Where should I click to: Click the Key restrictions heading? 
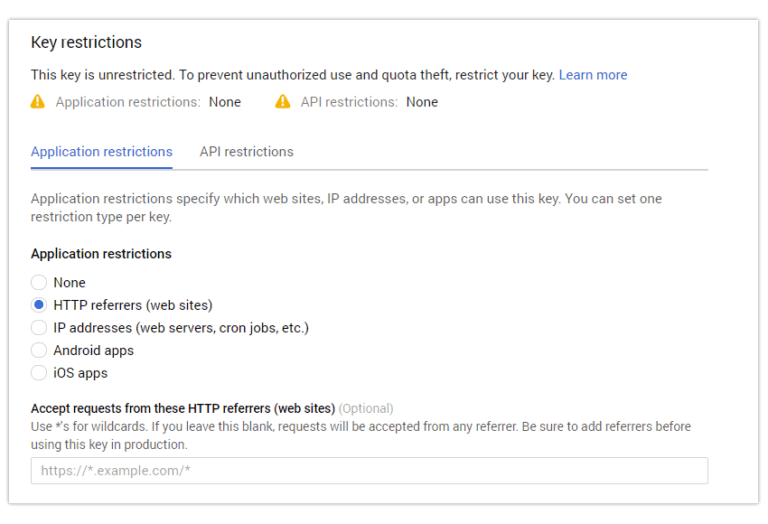[x=86, y=43]
